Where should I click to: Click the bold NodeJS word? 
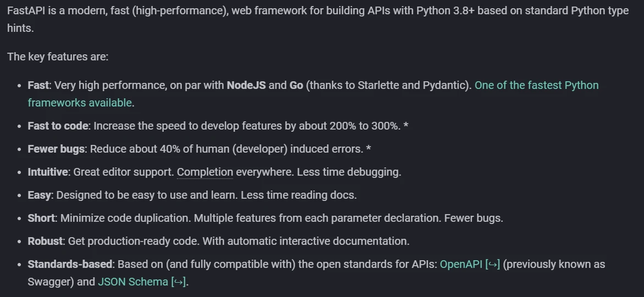point(246,85)
